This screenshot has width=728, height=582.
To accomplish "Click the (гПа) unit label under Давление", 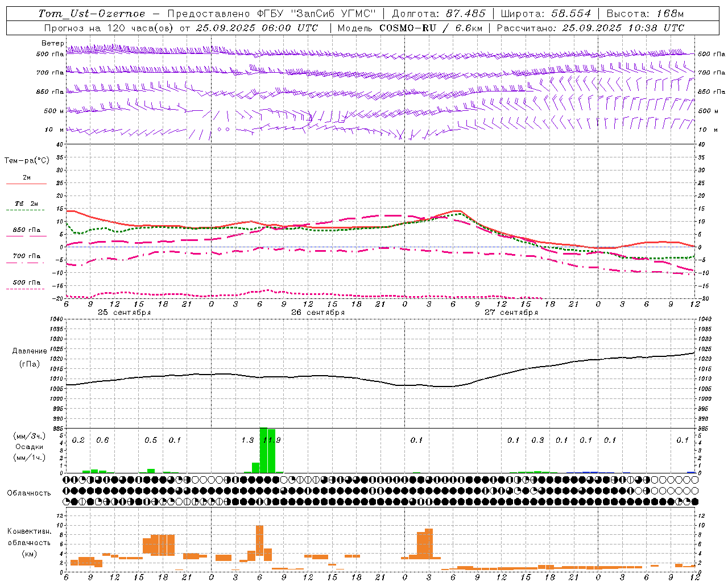I will point(30,364).
